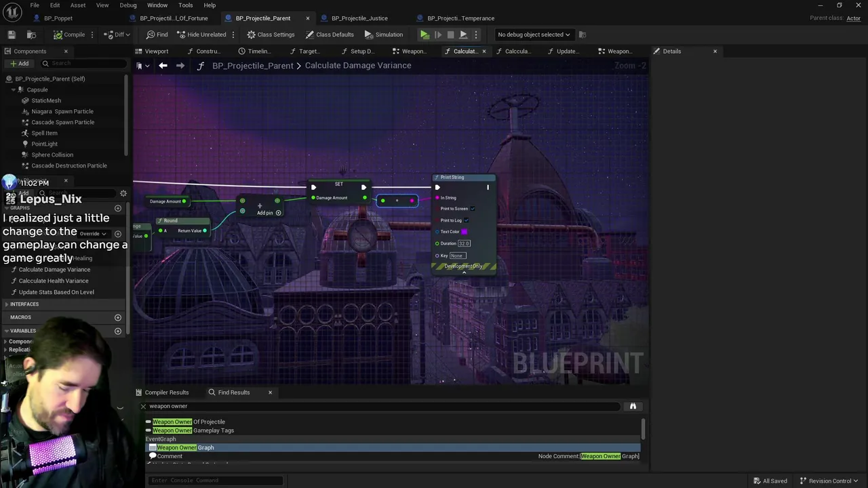Click the Key value field
The width and height of the screenshot is (868, 488).
[x=458, y=256]
